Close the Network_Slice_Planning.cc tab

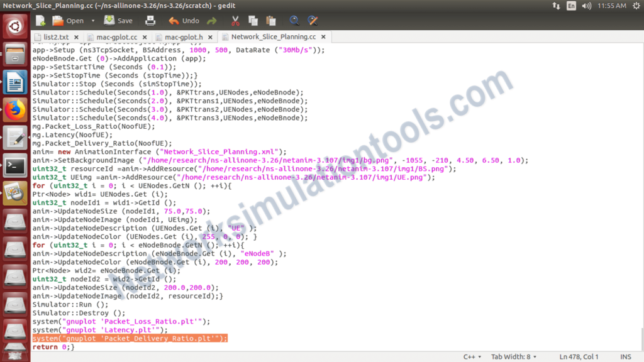click(x=323, y=37)
